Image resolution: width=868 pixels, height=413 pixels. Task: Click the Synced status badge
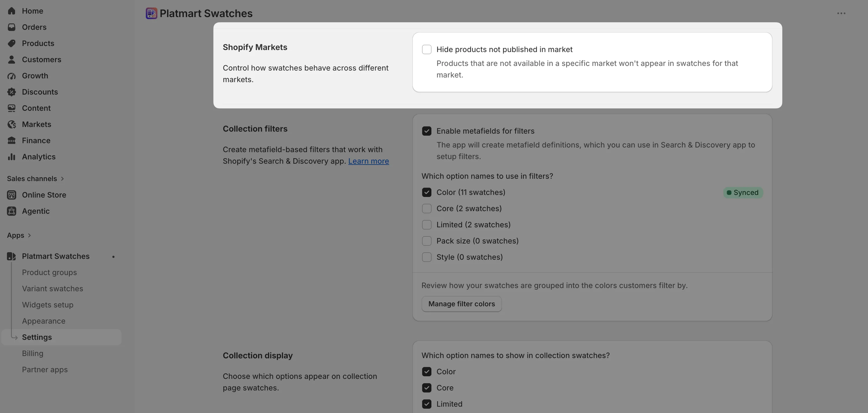(x=743, y=192)
